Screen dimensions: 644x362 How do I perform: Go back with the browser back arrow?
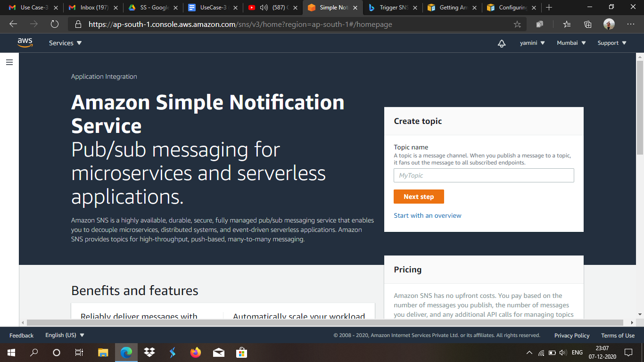pos(13,24)
